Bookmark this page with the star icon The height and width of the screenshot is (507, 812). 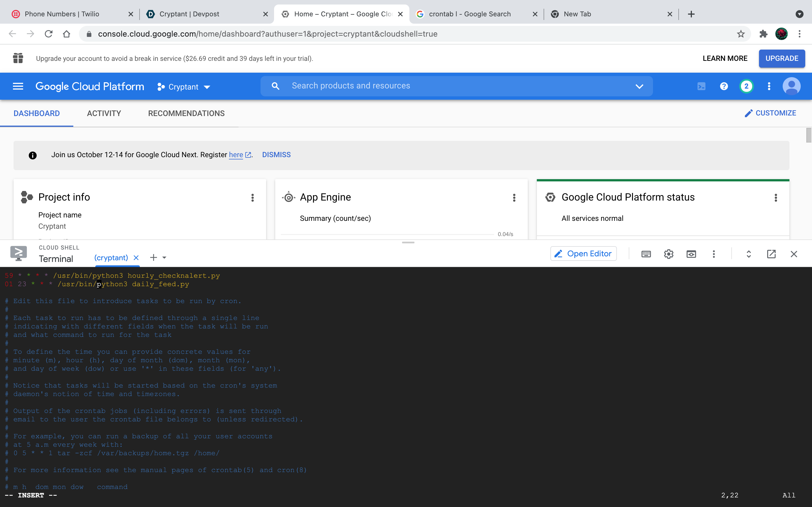pos(741,34)
